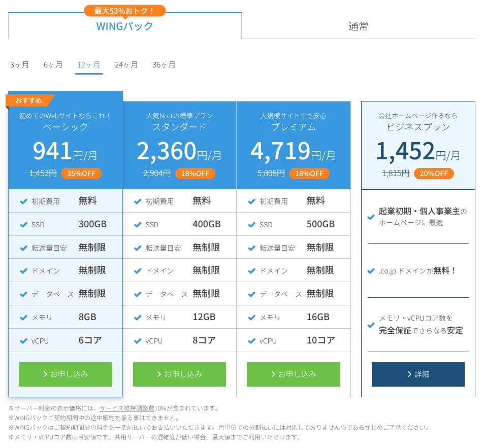The image size is (484, 448).
Task: Select the 36ヶ月 contract period
Action: click(164, 65)
